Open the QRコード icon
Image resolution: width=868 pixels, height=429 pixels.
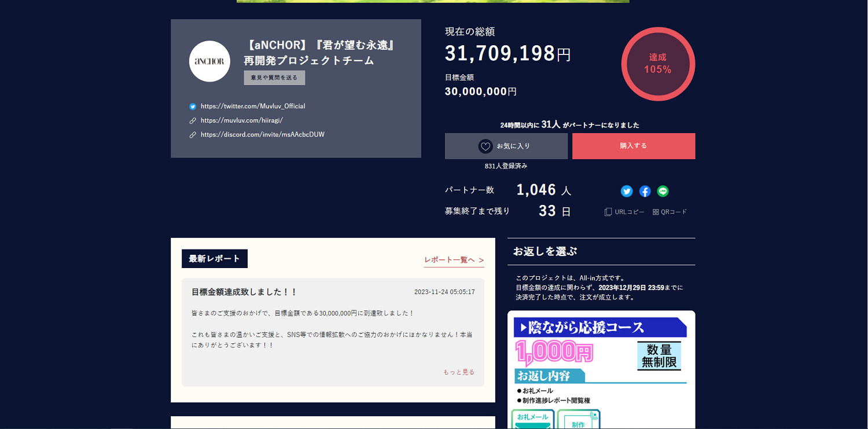pyautogui.click(x=656, y=212)
